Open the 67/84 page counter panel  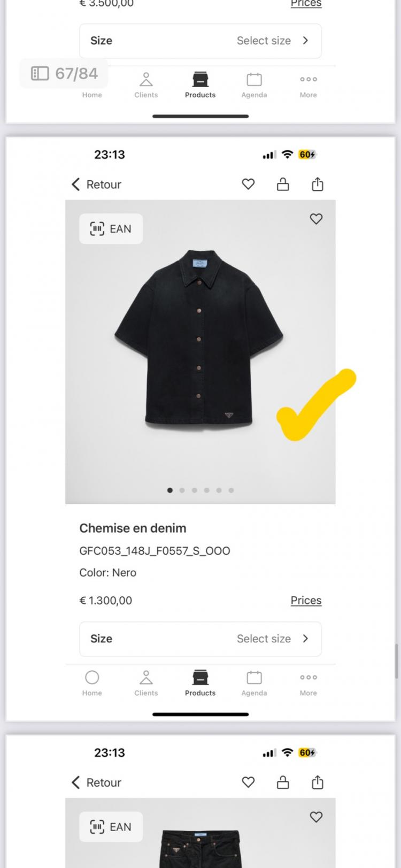coord(64,73)
